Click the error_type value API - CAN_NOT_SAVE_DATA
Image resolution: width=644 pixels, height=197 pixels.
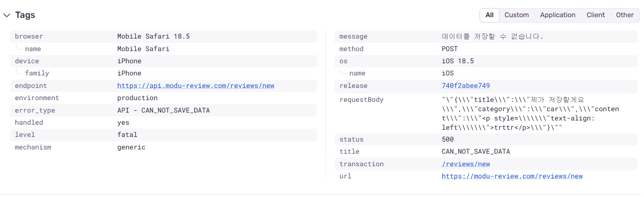point(163,110)
